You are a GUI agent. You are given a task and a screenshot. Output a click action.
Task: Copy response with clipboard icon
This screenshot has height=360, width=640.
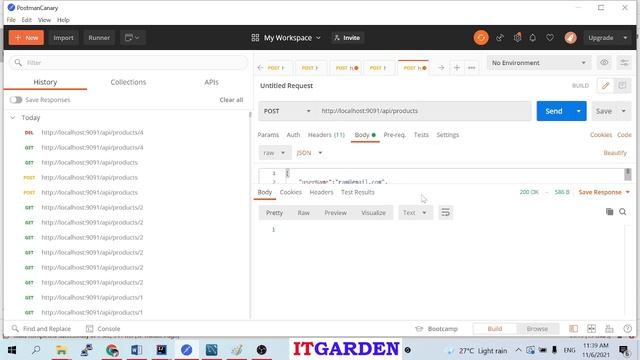point(609,211)
